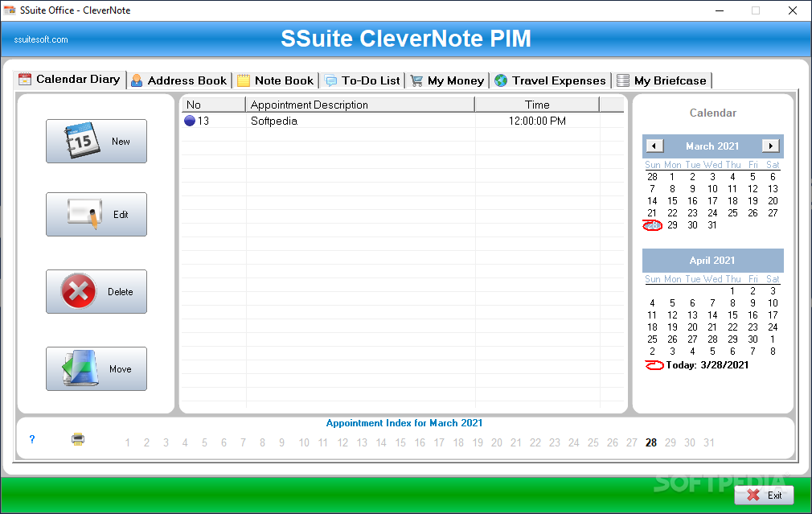Sort by the No column header

click(213, 105)
